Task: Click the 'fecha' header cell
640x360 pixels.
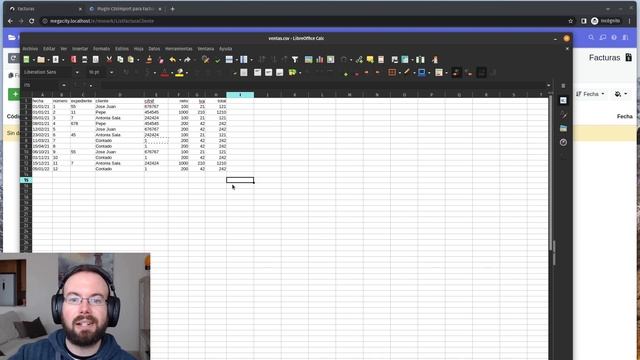Action: click(x=42, y=101)
